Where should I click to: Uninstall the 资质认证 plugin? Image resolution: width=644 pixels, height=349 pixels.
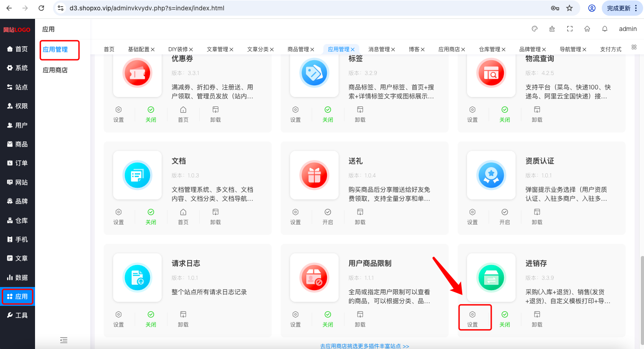point(537,217)
